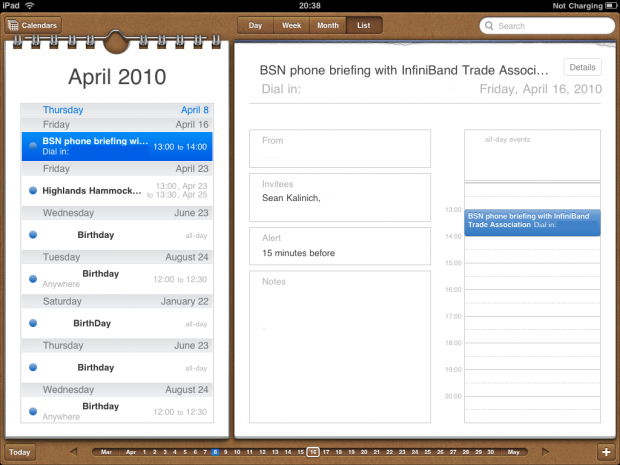Click blue dot beside Highlands Hammock event

pos(33,191)
